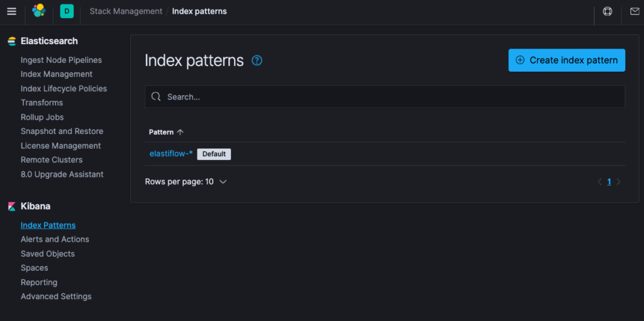Click the Kibana section heading

pos(35,206)
